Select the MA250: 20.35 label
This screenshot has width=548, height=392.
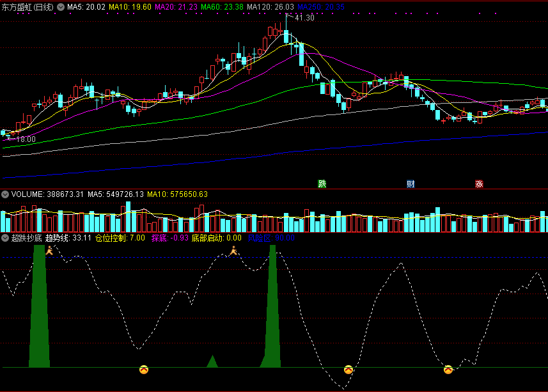(x=321, y=7)
